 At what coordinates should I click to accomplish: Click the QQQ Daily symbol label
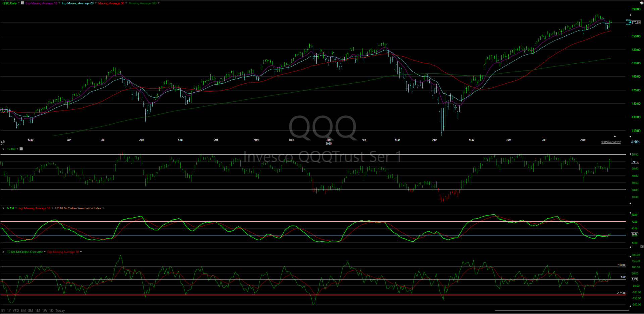[x=9, y=3]
